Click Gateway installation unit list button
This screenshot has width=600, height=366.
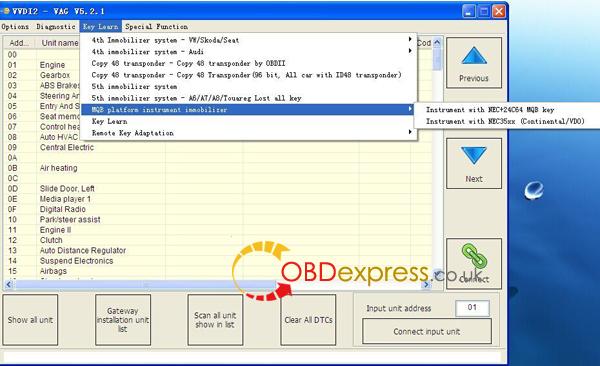point(122,320)
